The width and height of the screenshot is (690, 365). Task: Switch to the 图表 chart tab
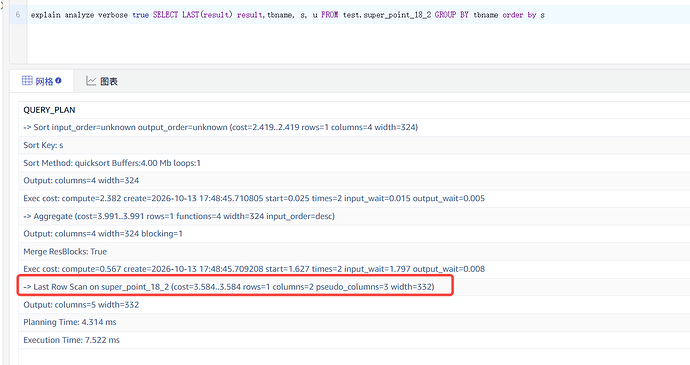coord(102,81)
